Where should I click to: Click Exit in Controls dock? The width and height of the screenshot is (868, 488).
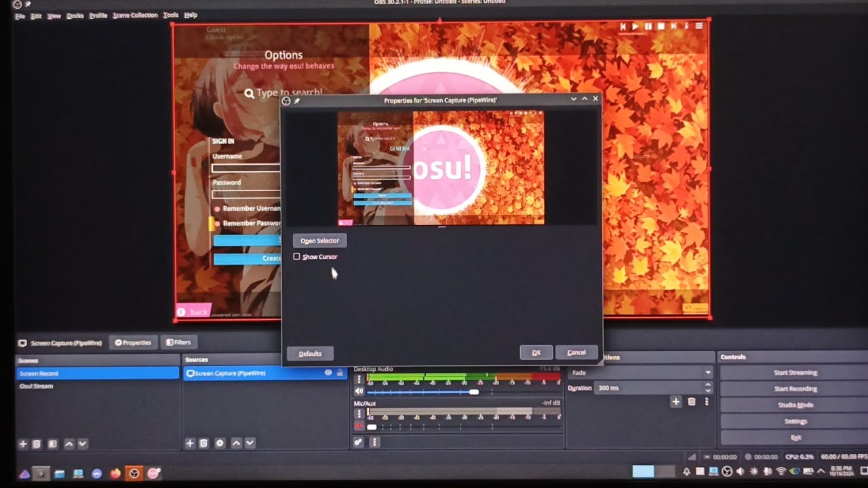[795, 438]
